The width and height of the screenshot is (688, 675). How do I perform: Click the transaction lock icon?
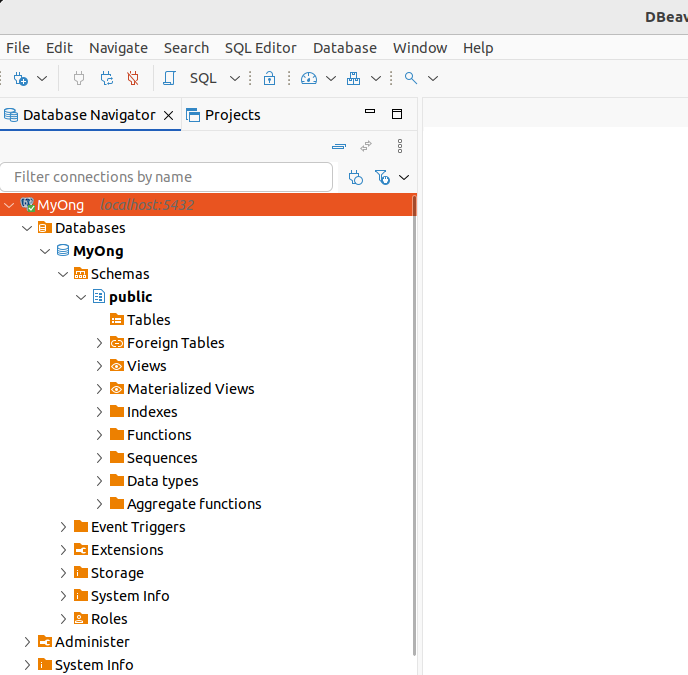[269, 78]
